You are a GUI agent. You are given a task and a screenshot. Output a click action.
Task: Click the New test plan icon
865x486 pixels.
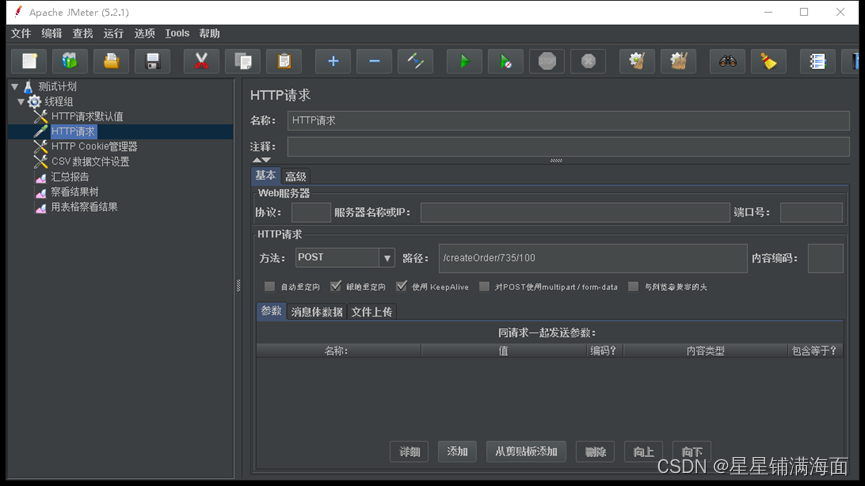[x=29, y=61]
